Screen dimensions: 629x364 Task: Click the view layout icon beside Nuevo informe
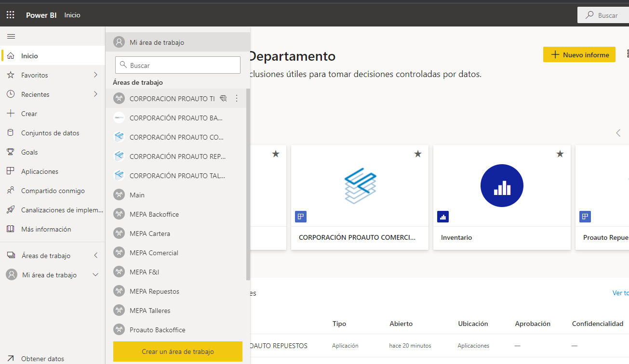point(627,54)
